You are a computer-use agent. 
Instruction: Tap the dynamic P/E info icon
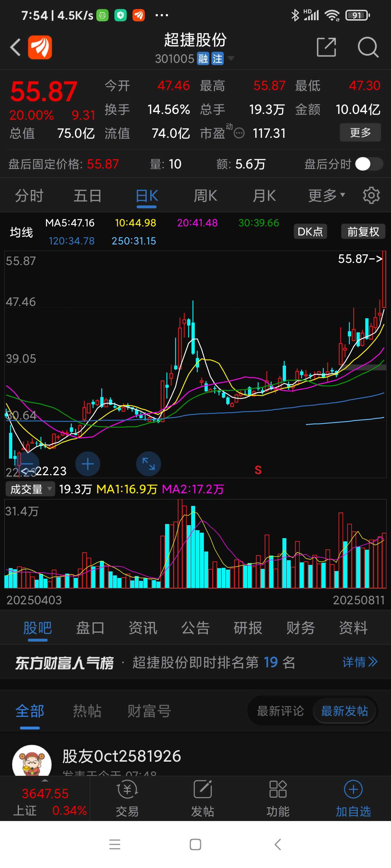pos(239,133)
